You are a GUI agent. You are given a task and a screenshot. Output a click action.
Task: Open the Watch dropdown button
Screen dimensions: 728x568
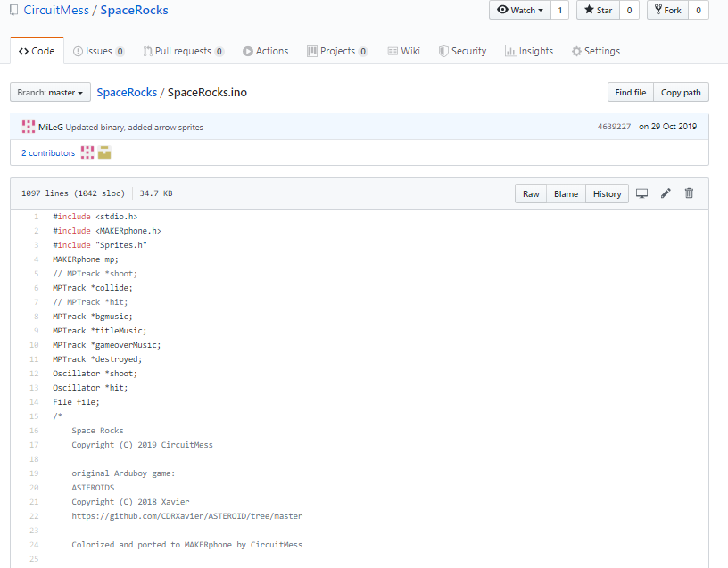[520, 10]
